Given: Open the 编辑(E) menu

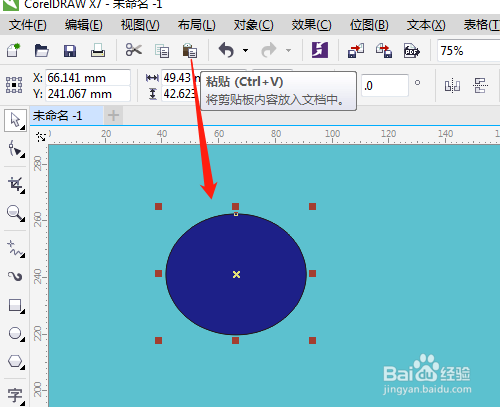Looking at the screenshot, I should [x=84, y=25].
